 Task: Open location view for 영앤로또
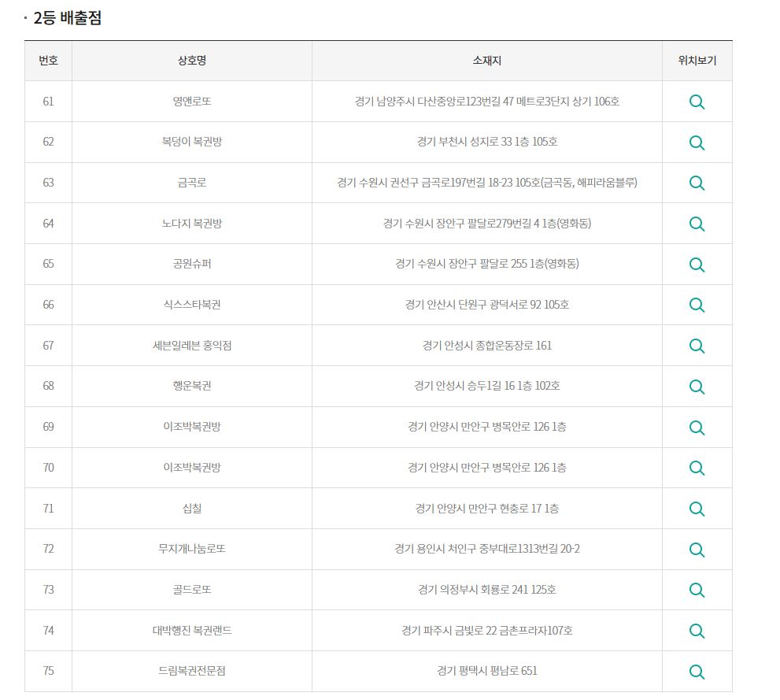[x=697, y=102]
